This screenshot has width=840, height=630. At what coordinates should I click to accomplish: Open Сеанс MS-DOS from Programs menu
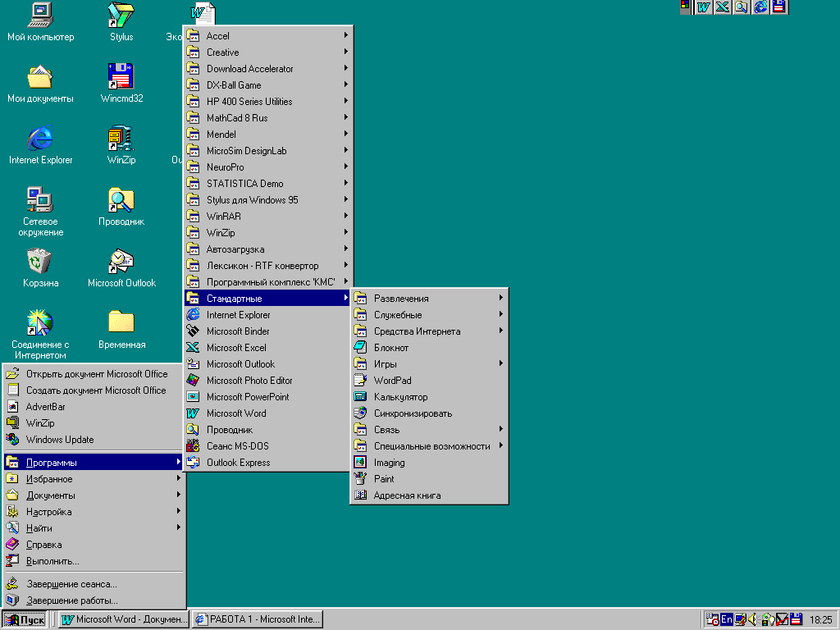pyautogui.click(x=267, y=446)
